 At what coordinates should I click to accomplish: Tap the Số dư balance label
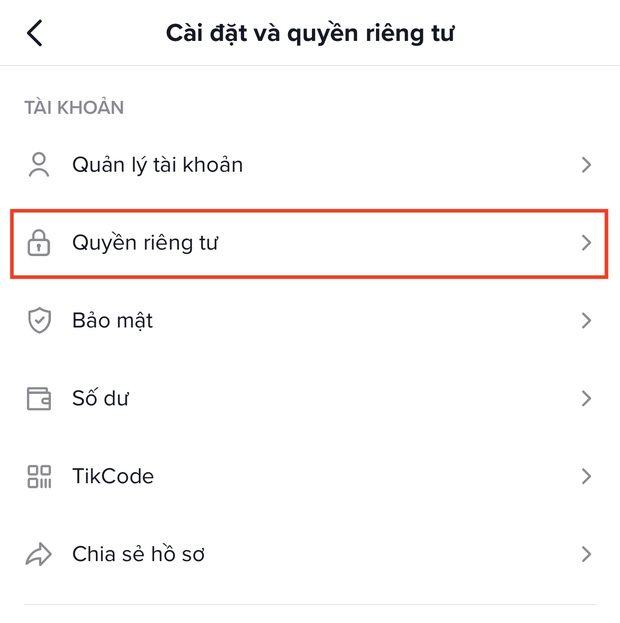click(x=101, y=398)
